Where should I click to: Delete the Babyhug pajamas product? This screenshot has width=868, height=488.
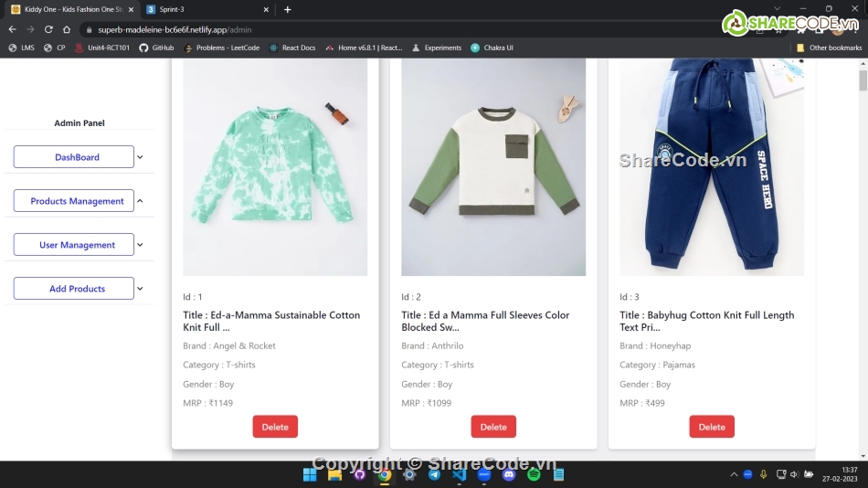[x=712, y=427]
